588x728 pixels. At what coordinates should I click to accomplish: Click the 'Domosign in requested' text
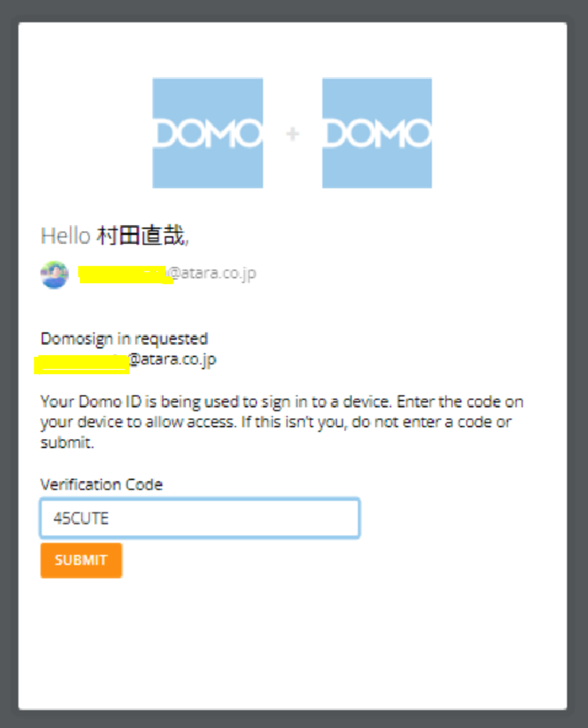click(124, 339)
